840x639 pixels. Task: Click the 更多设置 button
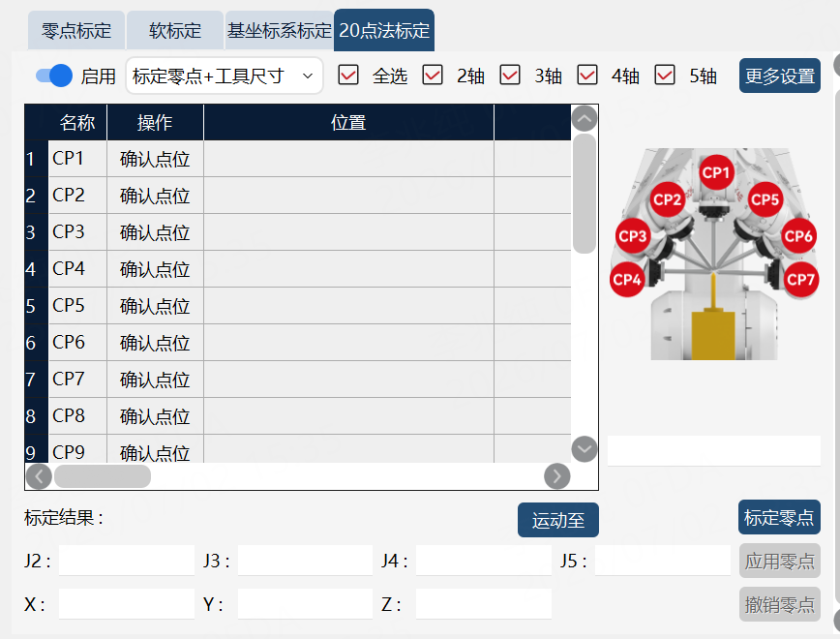click(779, 76)
